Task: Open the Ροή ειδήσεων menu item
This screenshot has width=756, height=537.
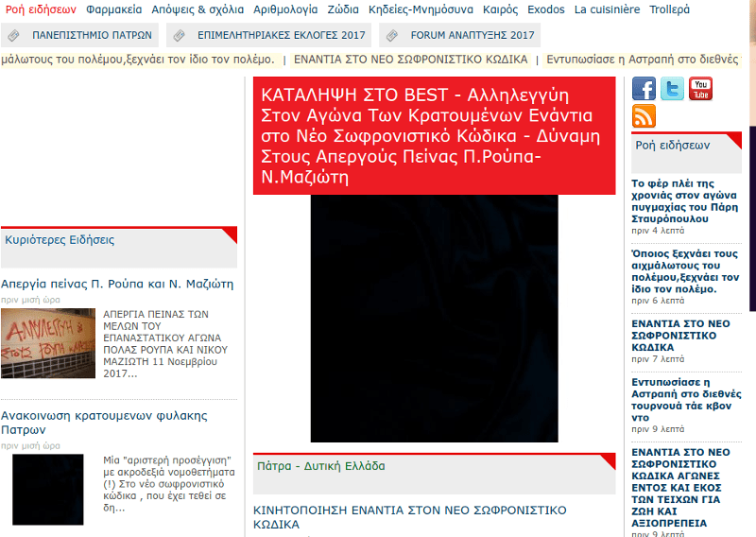Action: pos(41,9)
